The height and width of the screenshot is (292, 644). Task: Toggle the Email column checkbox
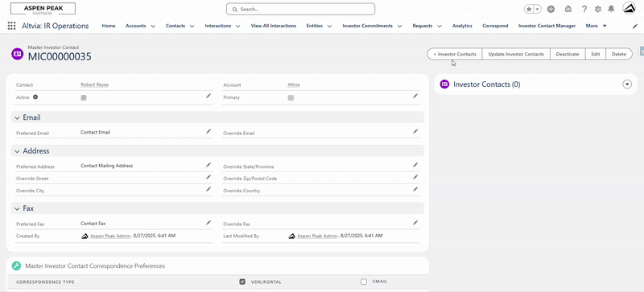pos(364,282)
